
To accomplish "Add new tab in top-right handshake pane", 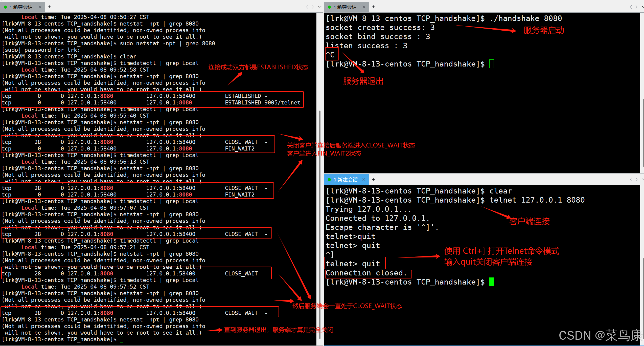I will point(373,7).
